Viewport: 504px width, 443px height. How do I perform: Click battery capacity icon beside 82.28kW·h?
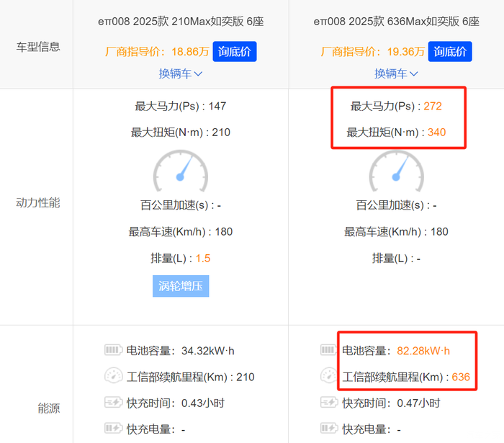click(330, 351)
